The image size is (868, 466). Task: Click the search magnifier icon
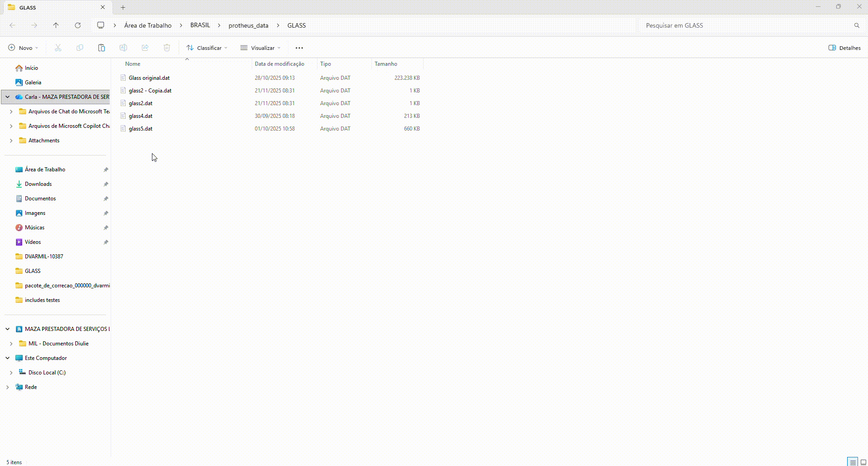tap(857, 25)
